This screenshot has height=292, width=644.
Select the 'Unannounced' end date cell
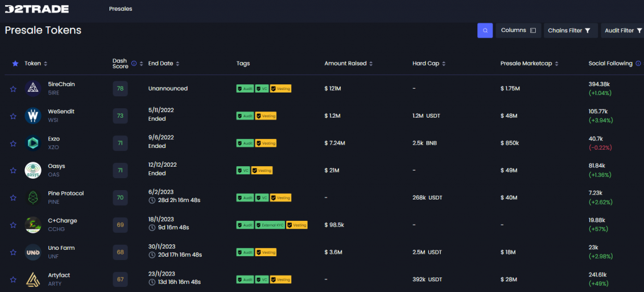coord(168,89)
